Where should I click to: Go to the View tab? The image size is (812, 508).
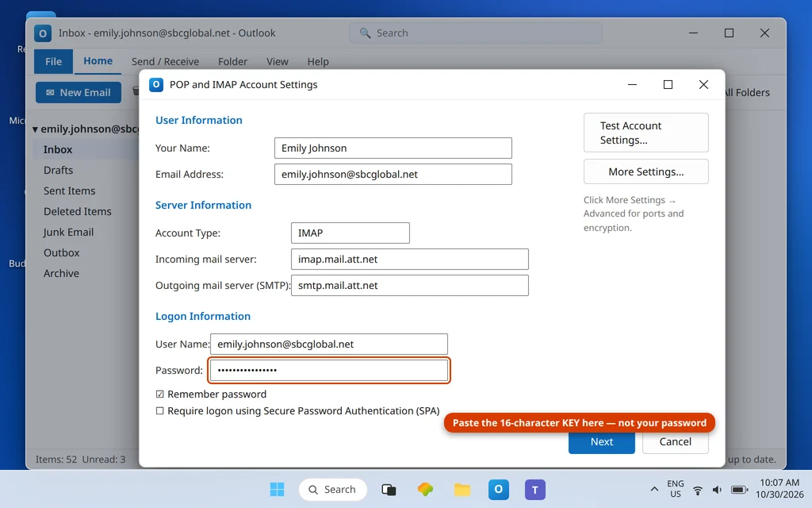coord(277,61)
